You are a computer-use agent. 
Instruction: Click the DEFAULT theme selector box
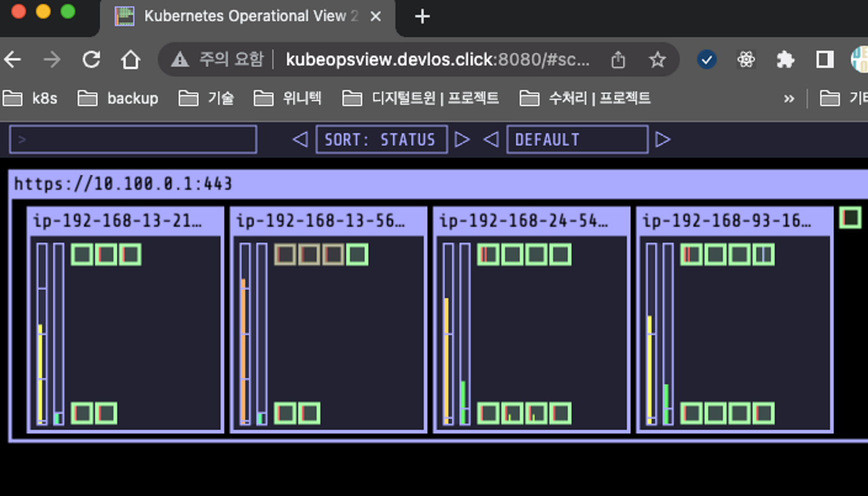pyautogui.click(x=577, y=139)
